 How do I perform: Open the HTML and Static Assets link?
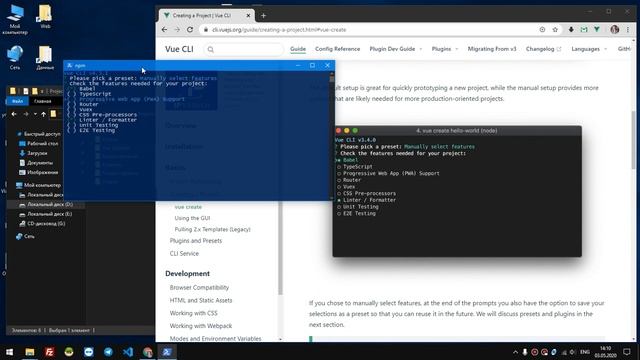click(201, 300)
